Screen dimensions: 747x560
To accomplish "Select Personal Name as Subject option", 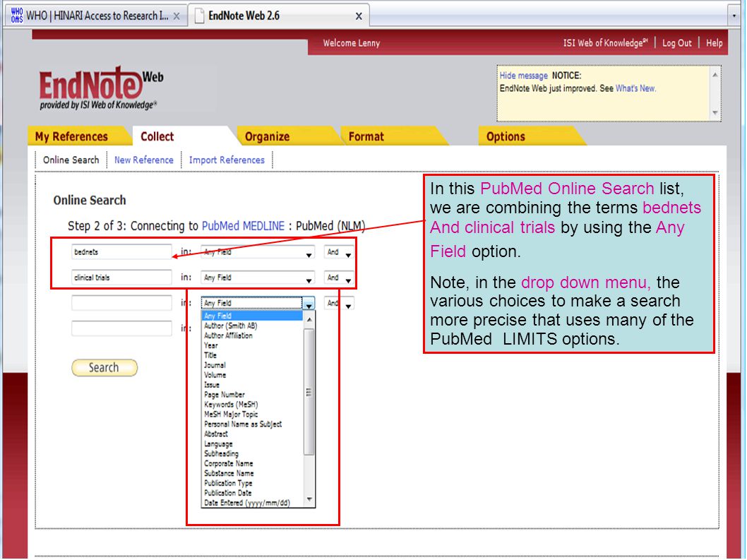I will [x=253, y=424].
